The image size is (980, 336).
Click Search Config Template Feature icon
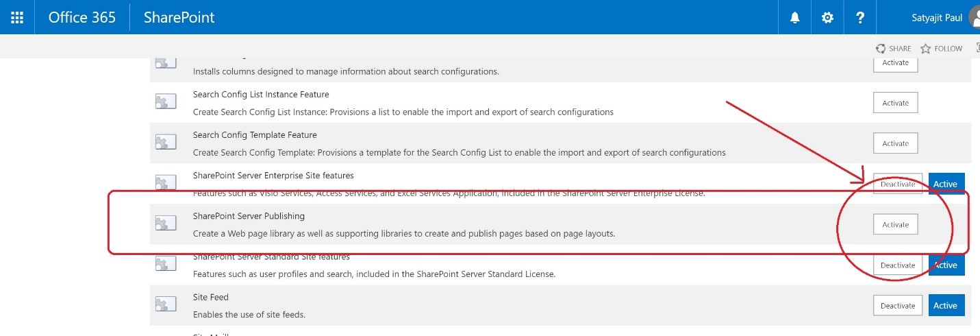(x=166, y=143)
